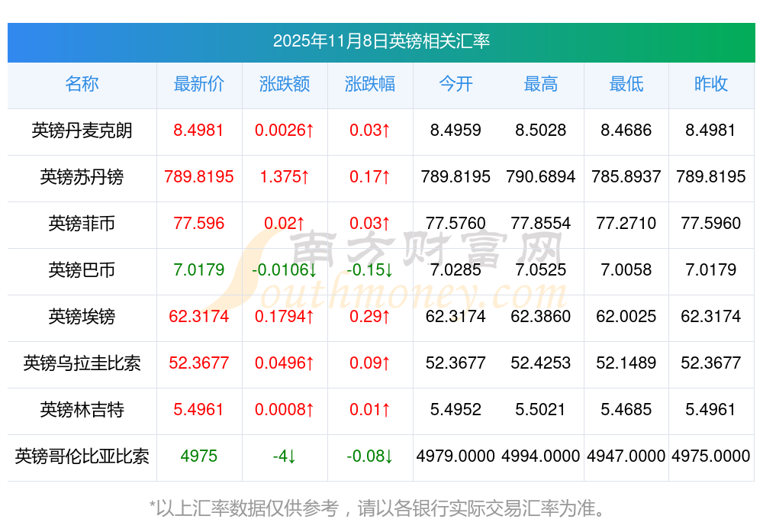Select opening value 4979.0000

click(456, 456)
